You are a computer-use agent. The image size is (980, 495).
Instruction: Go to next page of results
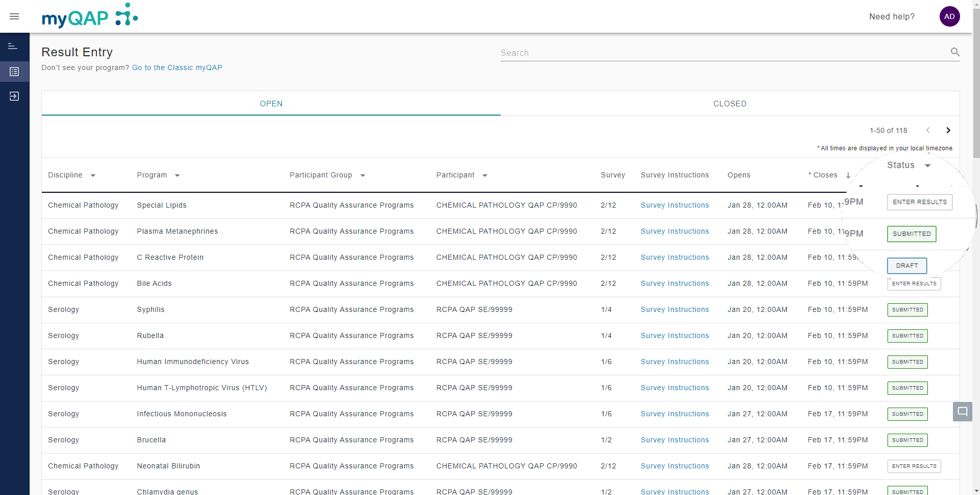coord(948,130)
